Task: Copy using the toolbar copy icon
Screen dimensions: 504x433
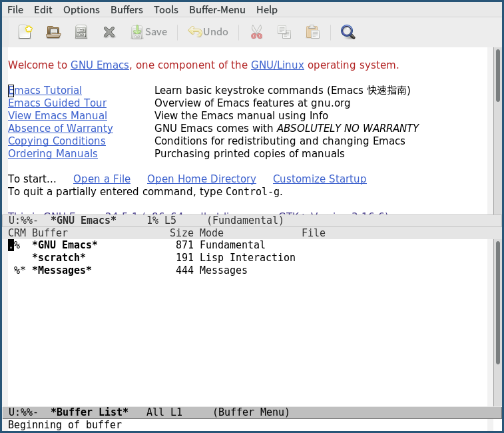Action: tap(284, 32)
